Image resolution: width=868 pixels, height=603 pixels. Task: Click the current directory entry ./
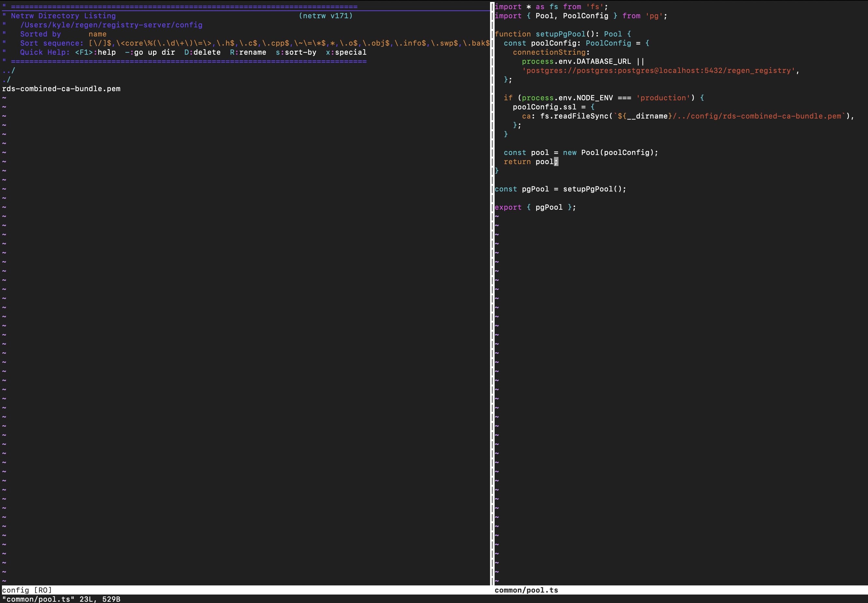tap(6, 79)
